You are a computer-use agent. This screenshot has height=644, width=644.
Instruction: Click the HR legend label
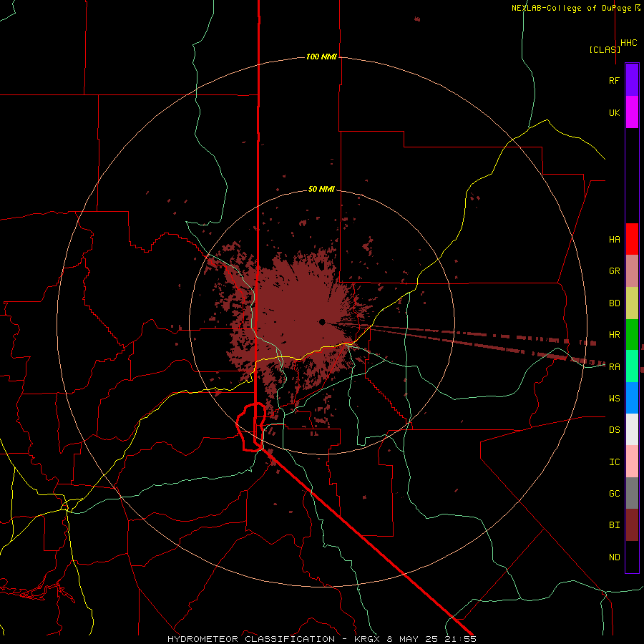[614, 335]
